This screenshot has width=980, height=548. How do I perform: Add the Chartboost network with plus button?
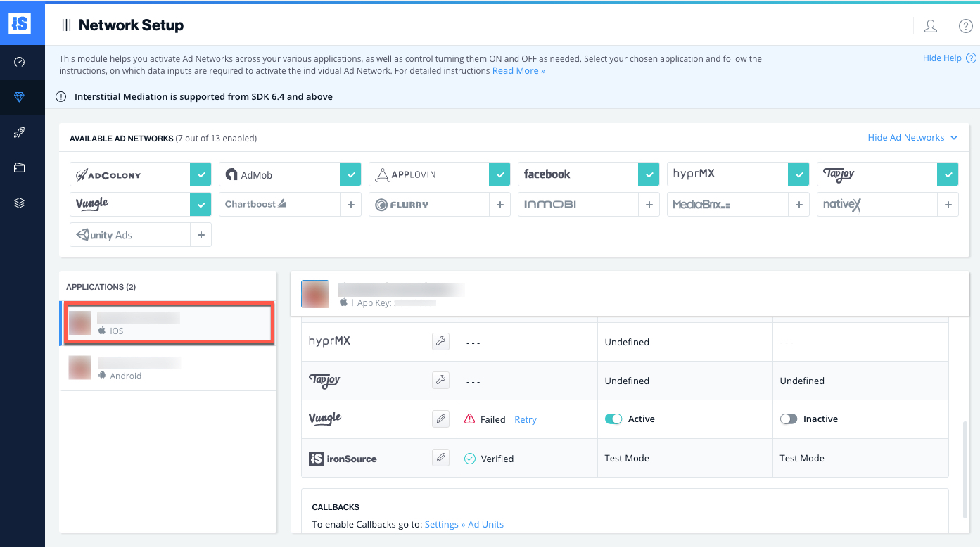point(350,204)
